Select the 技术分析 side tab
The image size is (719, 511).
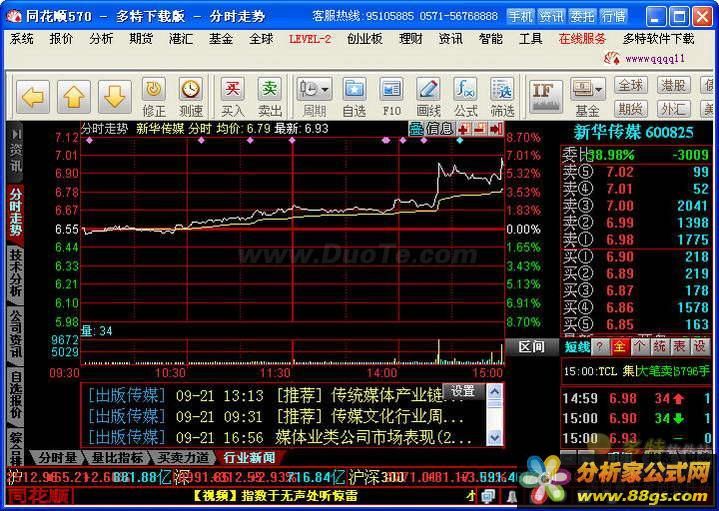pos(16,273)
